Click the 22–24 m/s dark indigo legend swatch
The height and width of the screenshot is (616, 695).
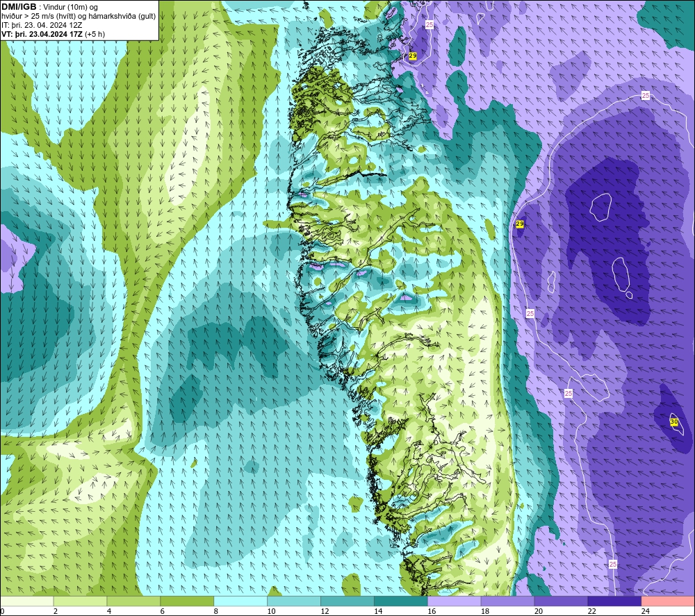click(x=614, y=601)
